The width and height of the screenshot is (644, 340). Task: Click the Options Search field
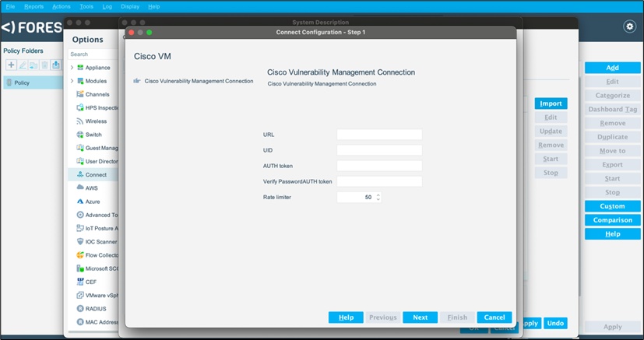[93, 54]
